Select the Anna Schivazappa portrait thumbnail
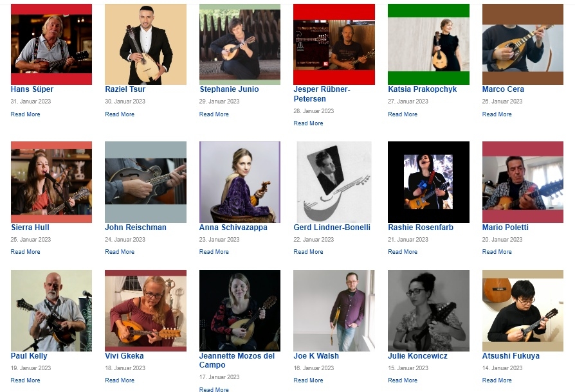 [x=240, y=182]
